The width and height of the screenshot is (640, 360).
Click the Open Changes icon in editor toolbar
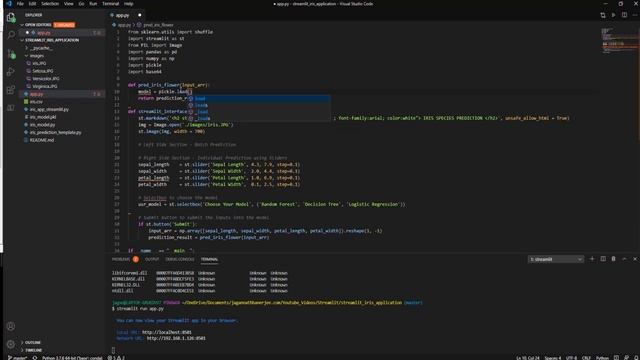pyautogui.click(x=603, y=15)
